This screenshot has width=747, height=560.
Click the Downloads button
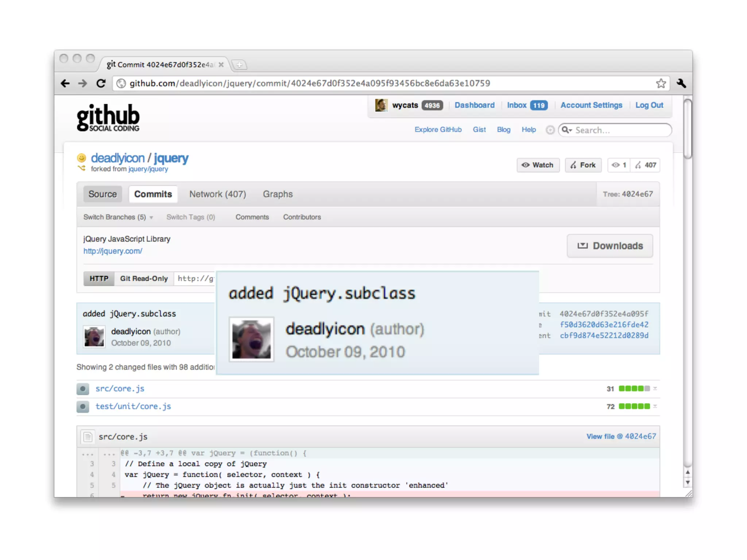pyautogui.click(x=610, y=246)
